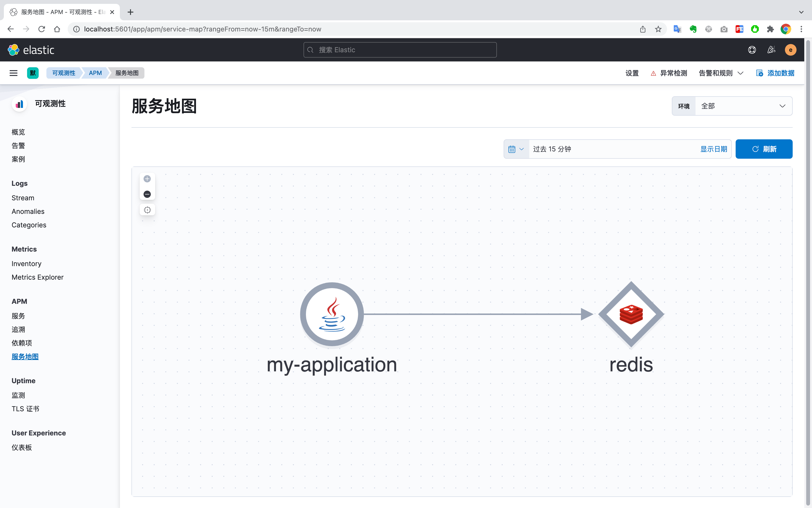Viewport: 812px width, 508px height.
Task: Open 案例 in the sidebar
Action: (x=18, y=159)
